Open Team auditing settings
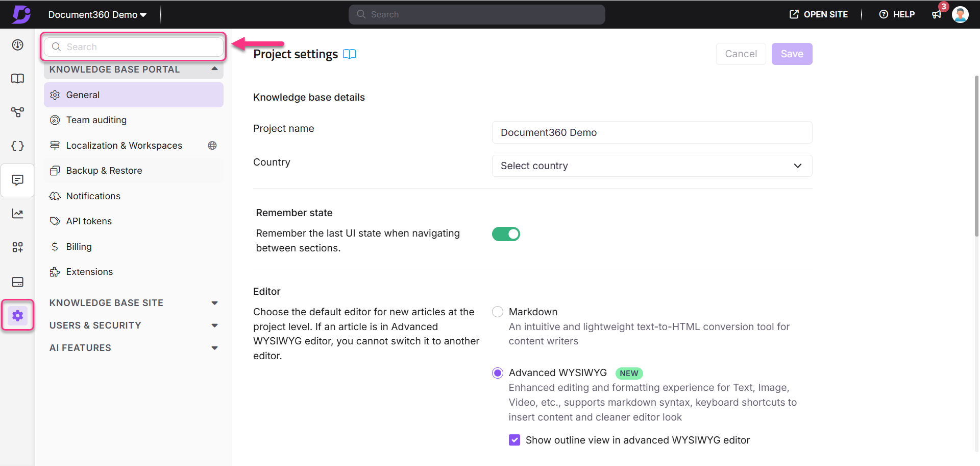This screenshot has width=980, height=466. coord(134,120)
